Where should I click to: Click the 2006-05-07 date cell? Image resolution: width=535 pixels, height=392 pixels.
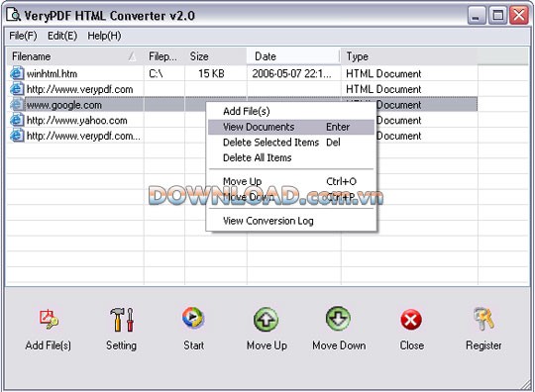291,73
